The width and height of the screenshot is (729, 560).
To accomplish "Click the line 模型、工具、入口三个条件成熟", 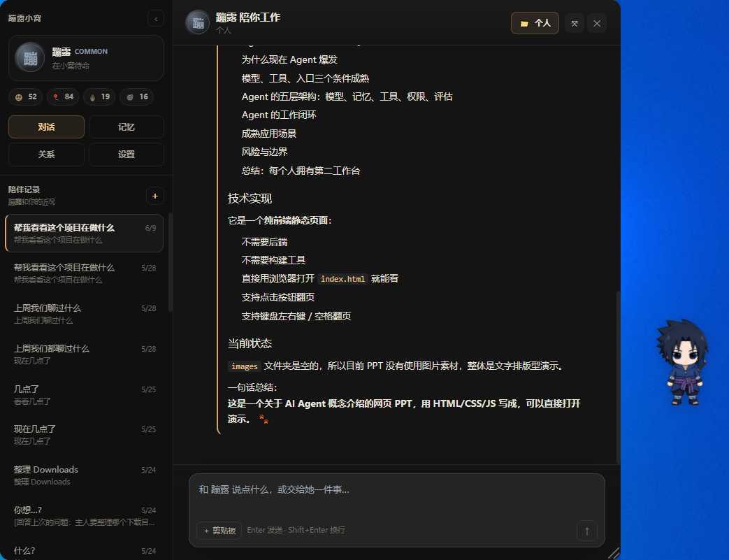I will (x=305, y=78).
